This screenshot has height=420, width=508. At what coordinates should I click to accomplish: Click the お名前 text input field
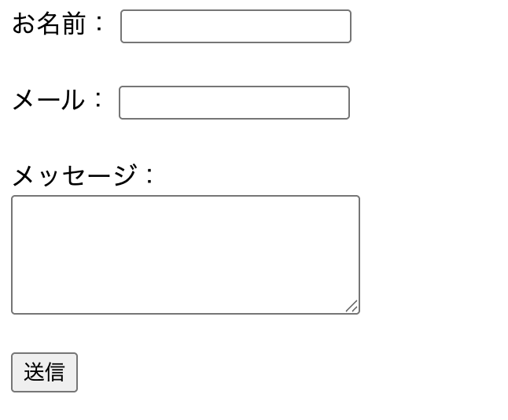235,27
